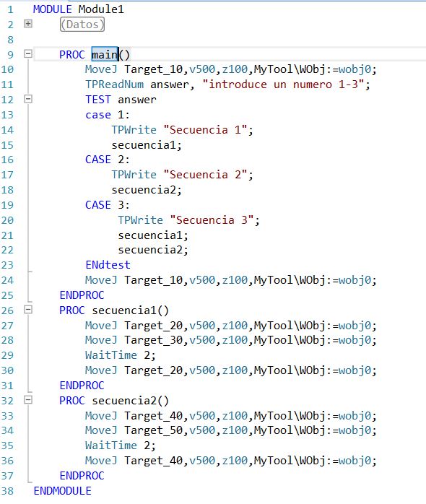Screen dimensions: 426x504
Task: Click Target_40 on line 36
Action: click(x=153, y=461)
